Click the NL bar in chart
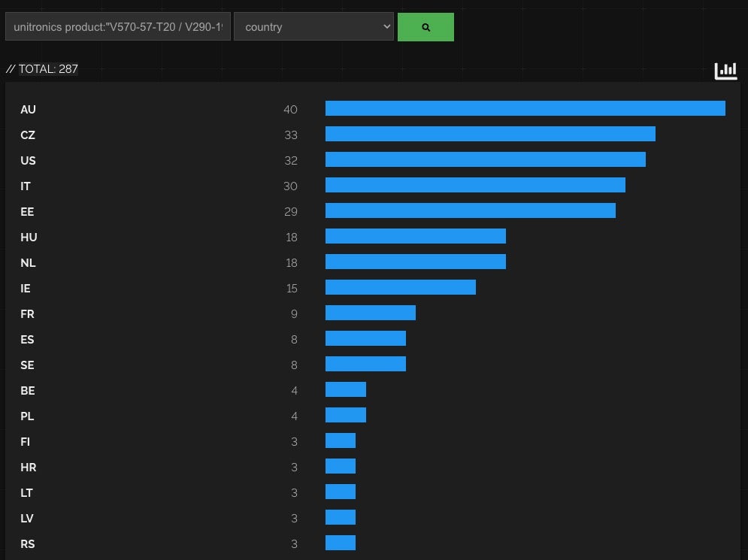This screenshot has height=560, width=748. coord(415,262)
